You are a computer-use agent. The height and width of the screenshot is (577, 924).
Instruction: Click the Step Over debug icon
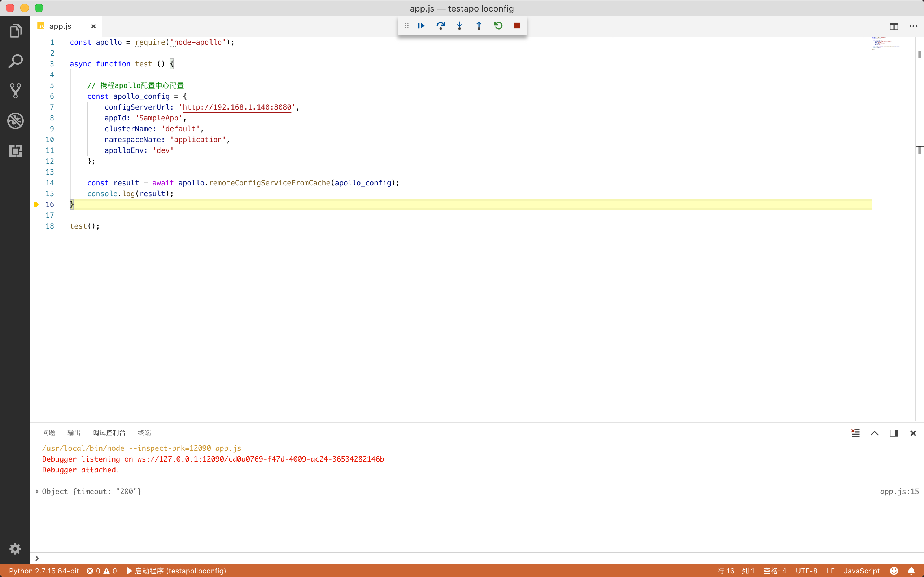click(440, 25)
